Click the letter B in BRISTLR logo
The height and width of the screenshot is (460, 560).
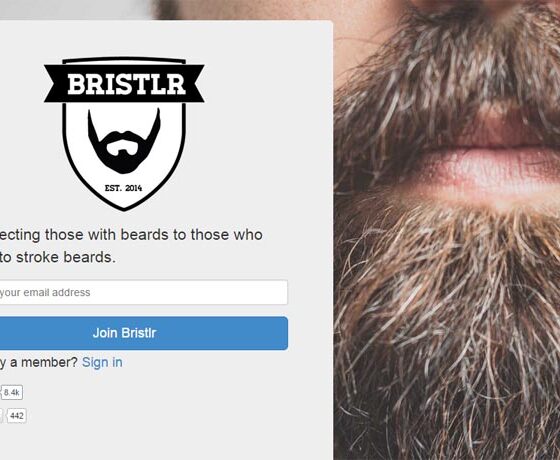point(76,84)
